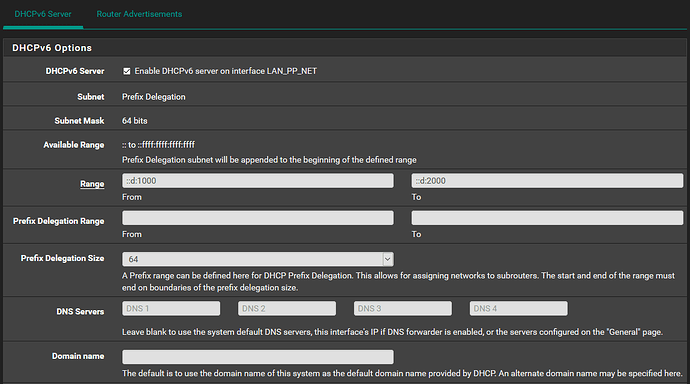This screenshot has height=384, width=690.
Task: Click the Domain name input field
Action: (258, 357)
